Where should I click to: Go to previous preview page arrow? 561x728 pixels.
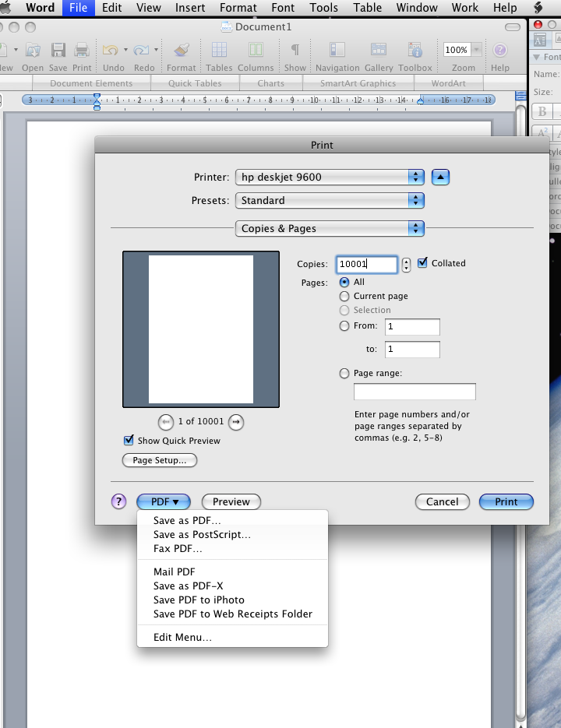(166, 422)
